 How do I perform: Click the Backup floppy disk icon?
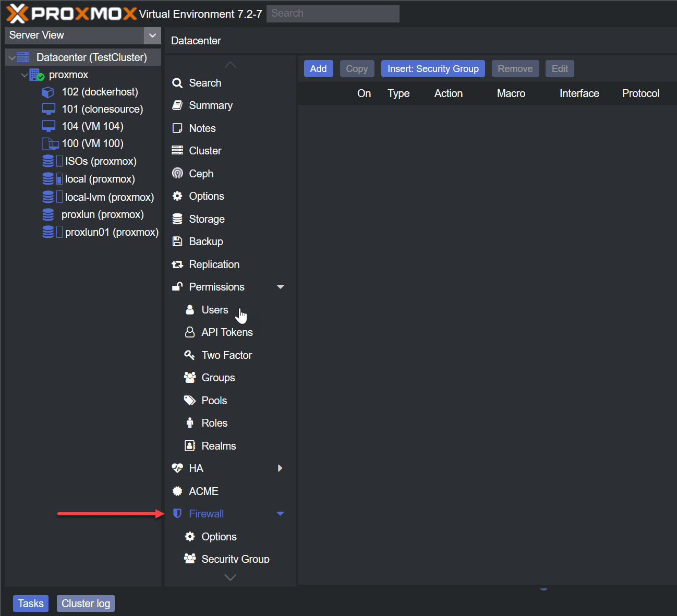pyautogui.click(x=177, y=241)
